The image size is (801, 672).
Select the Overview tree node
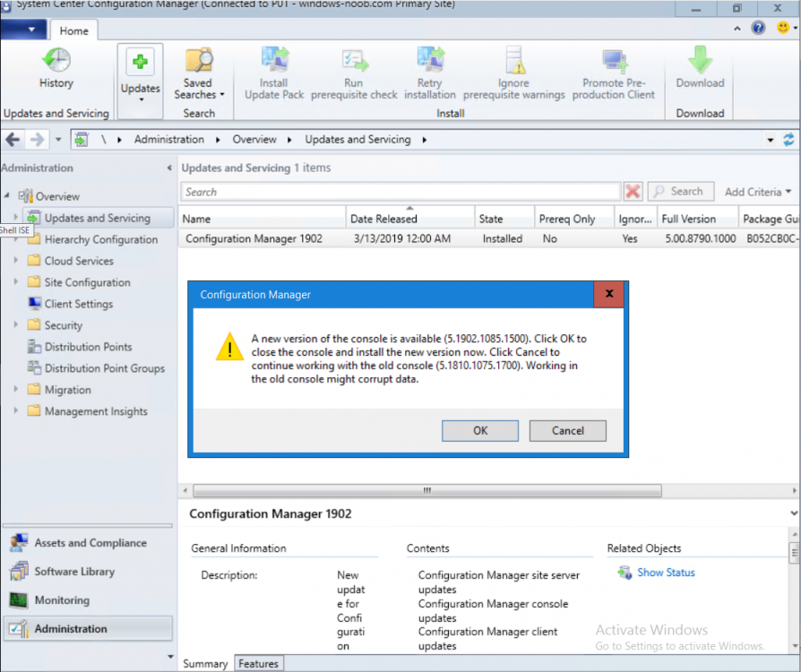click(49, 196)
